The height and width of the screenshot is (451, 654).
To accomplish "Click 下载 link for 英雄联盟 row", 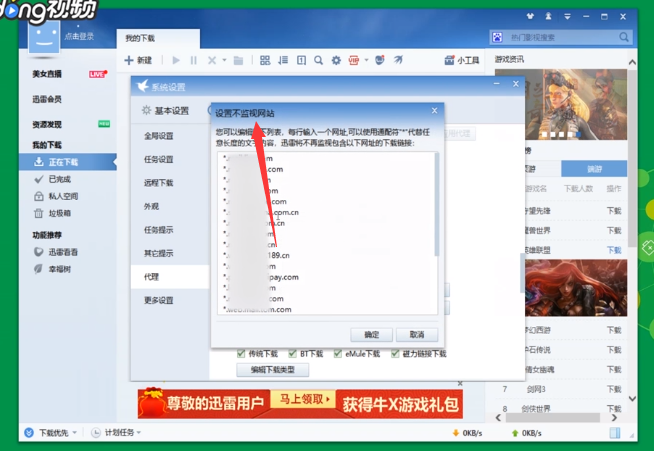I will click(614, 250).
